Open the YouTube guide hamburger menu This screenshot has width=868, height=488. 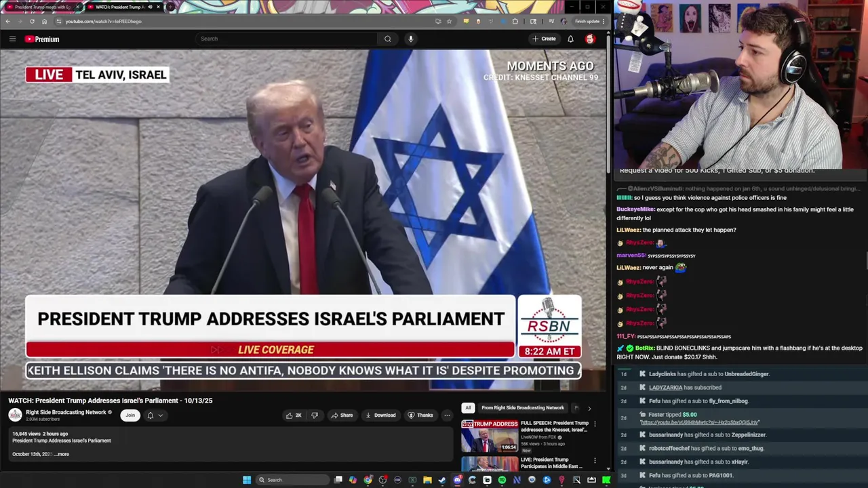coord(12,39)
